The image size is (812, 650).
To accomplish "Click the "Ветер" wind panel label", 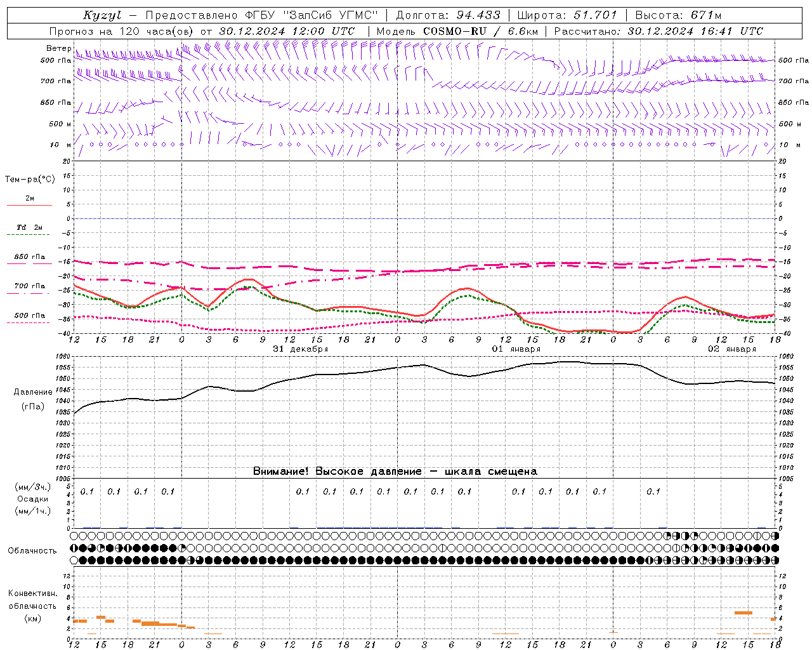I will [58, 48].
